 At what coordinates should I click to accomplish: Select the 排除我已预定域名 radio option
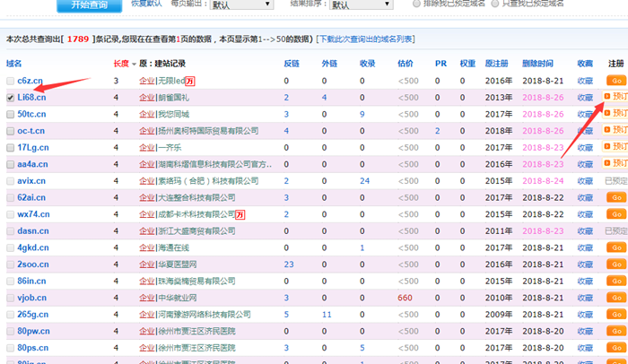point(416,4)
